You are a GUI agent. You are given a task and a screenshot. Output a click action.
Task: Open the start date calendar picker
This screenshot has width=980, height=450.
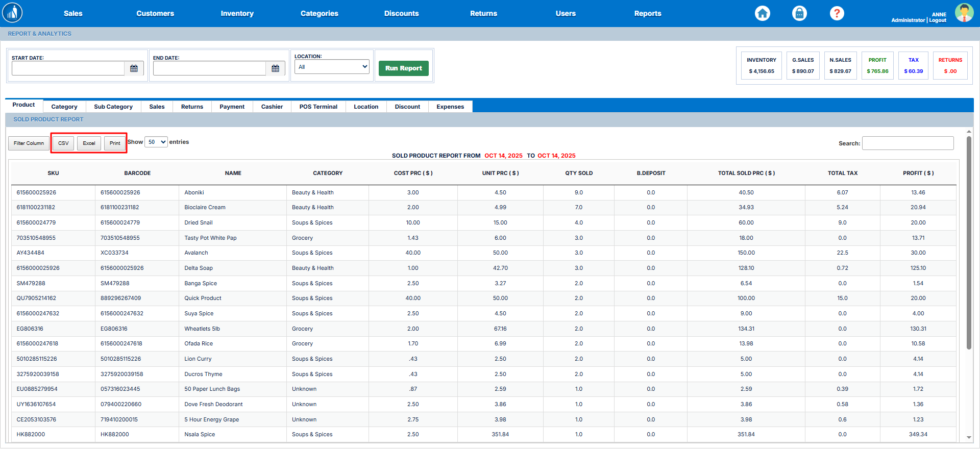tap(134, 68)
